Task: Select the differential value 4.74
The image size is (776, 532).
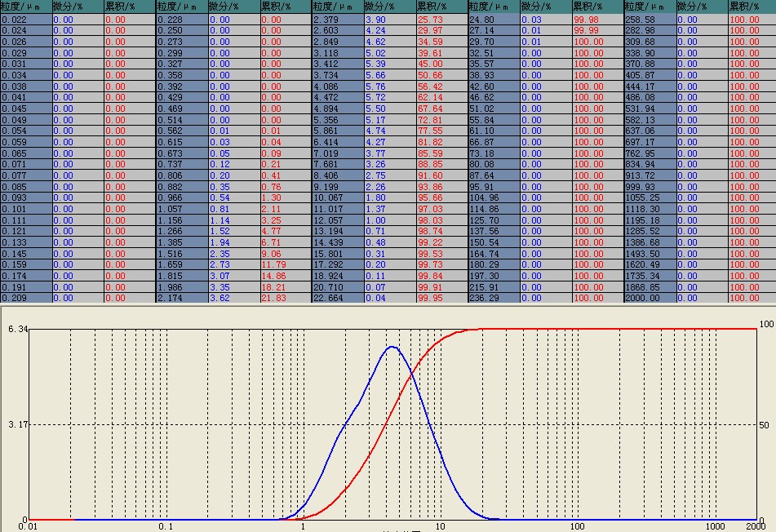Action: (375, 131)
